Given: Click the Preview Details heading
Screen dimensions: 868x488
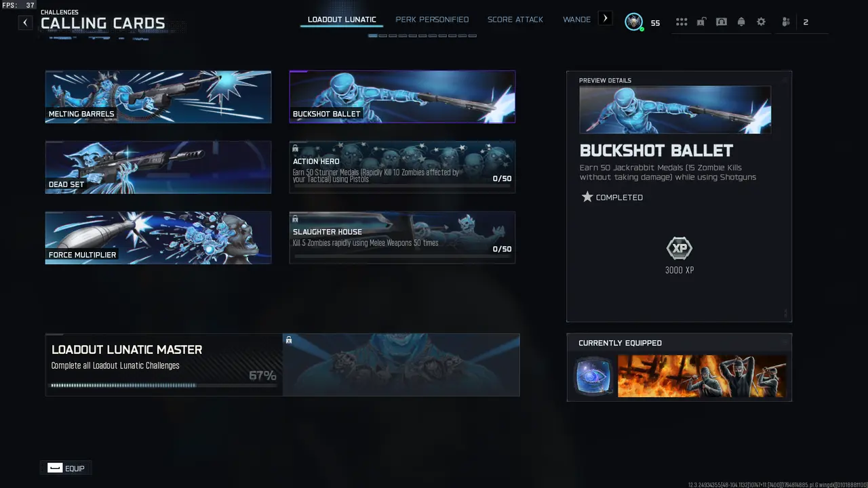Looking at the screenshot, I should pos(605,81).
